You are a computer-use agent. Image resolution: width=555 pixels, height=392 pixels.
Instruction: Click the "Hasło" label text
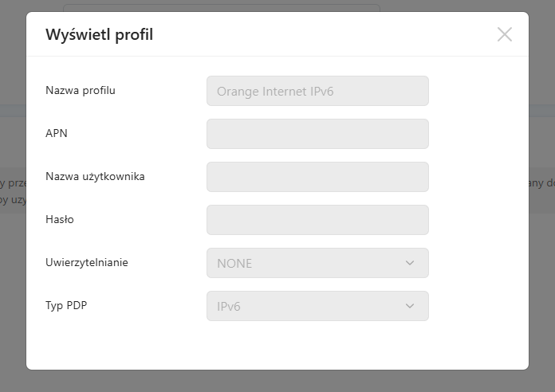point(60,219)
